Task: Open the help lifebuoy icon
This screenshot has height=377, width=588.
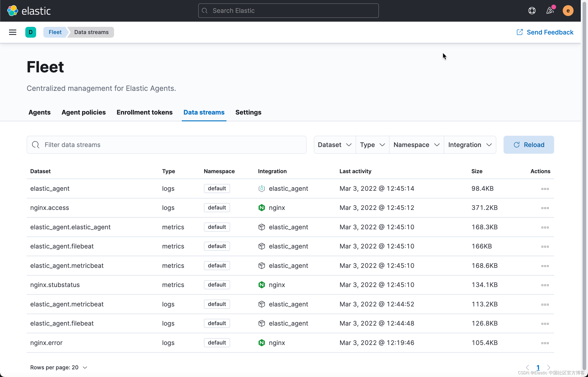Action: point(532,11)
